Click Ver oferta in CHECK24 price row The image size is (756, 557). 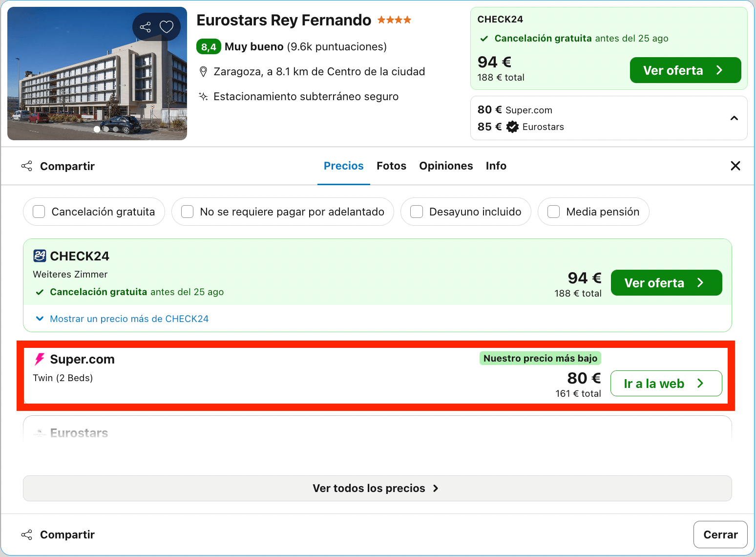tap(667, 282)
